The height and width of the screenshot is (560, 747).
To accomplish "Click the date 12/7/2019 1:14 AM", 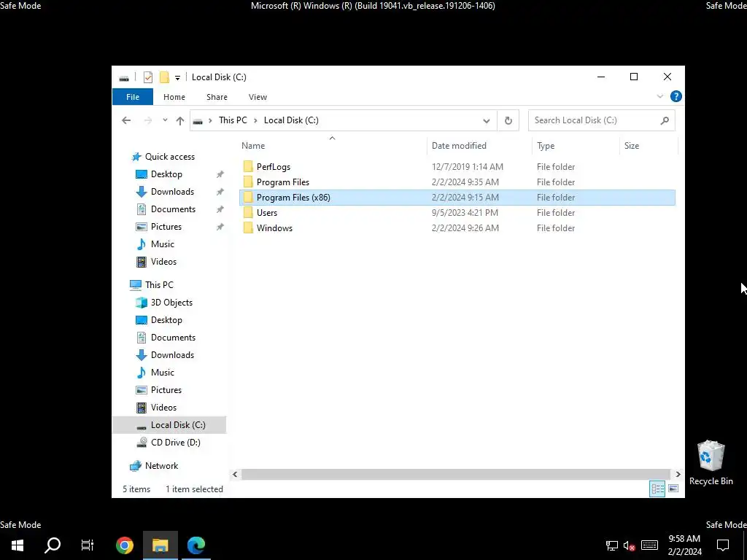I will (x=468, y=167).
